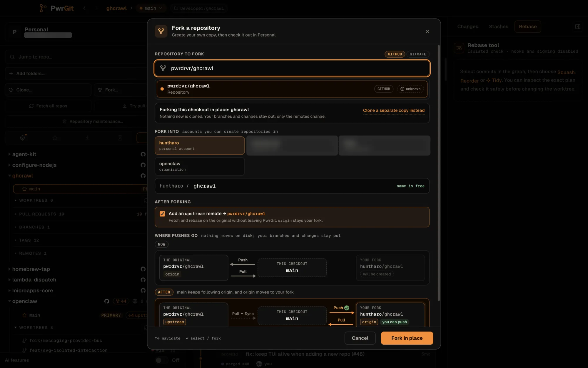Select huntharo personal account
Viewport: 588px width, 368px height.
tap(200, 145)
